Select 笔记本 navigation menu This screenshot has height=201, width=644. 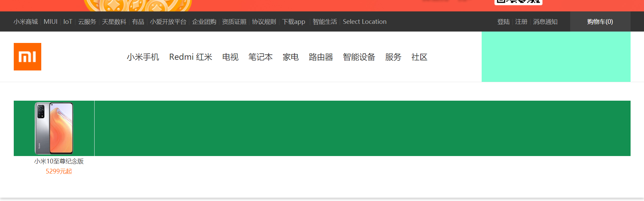261,57
